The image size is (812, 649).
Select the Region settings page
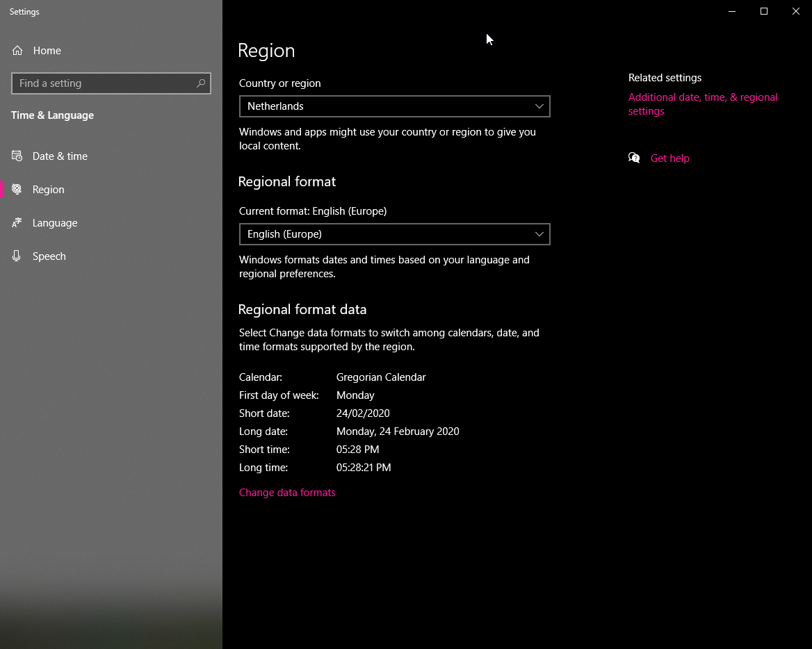tap(111, 190)
